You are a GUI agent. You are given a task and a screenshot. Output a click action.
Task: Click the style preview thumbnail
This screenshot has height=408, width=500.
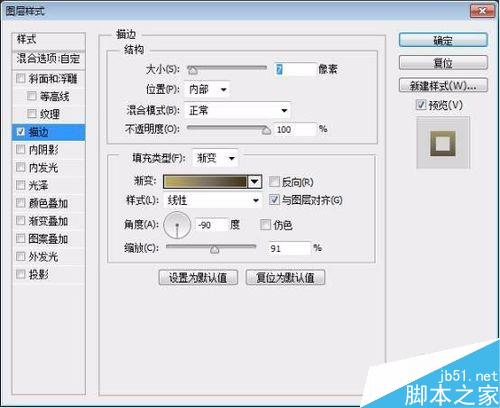(443, 143)
